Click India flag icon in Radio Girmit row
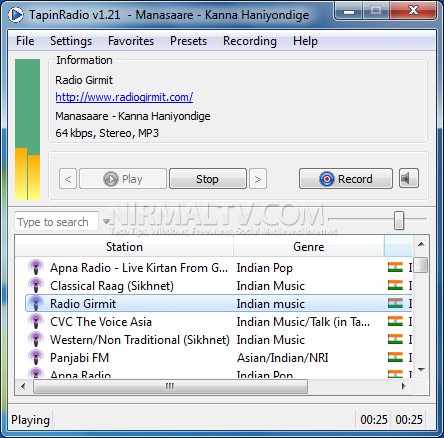 pos(395,303)
